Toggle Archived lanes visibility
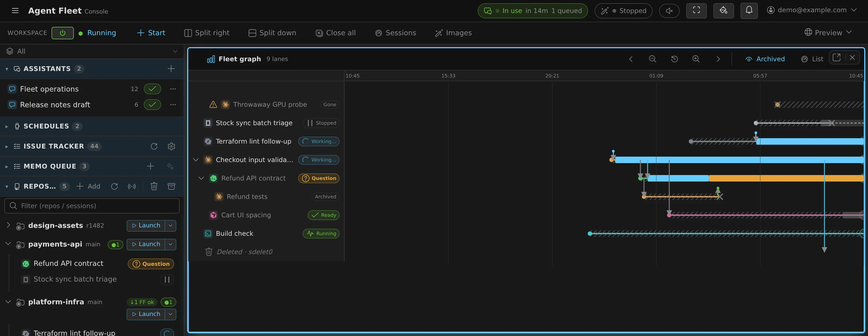The image size is (868, 336). pos(765,59)
